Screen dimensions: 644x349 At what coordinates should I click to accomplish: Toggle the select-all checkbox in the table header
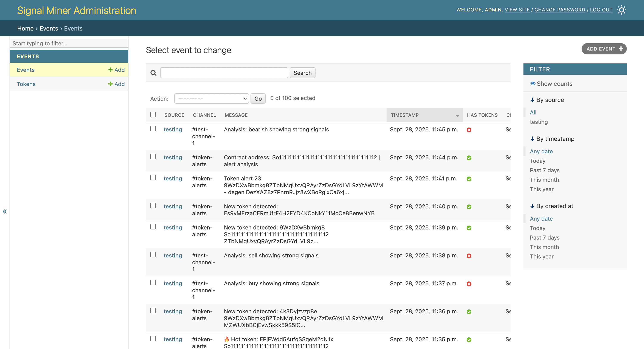click(x=153, y=114)
